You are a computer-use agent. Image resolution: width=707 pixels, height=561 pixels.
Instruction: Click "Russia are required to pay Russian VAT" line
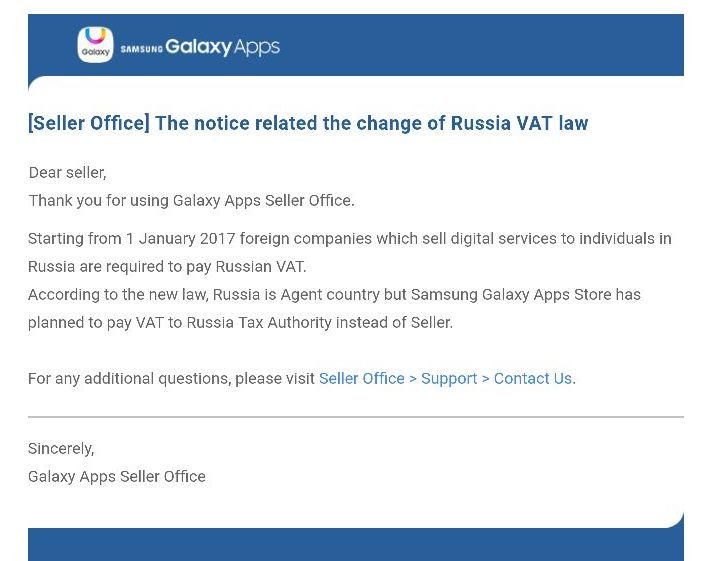tap(167, 267)
